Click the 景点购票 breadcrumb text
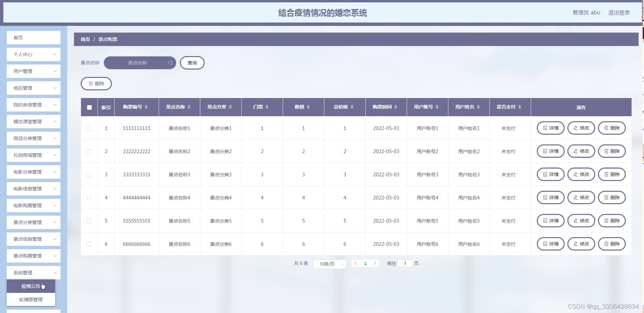Image resolution: width=644 pixels, height=313 pixels. tap(108, 39)
